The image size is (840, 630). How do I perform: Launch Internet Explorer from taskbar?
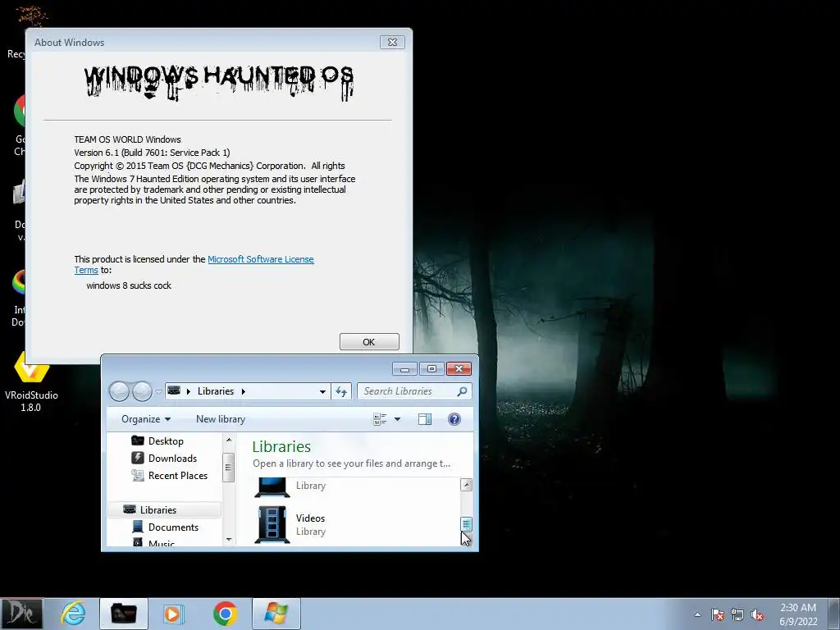(x=73, y=614)
